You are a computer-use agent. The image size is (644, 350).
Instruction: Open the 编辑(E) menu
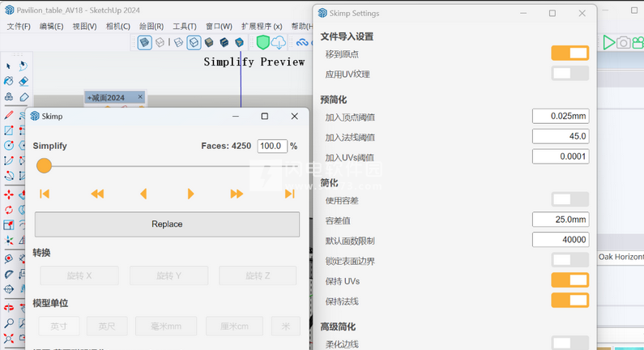(51, 26)
